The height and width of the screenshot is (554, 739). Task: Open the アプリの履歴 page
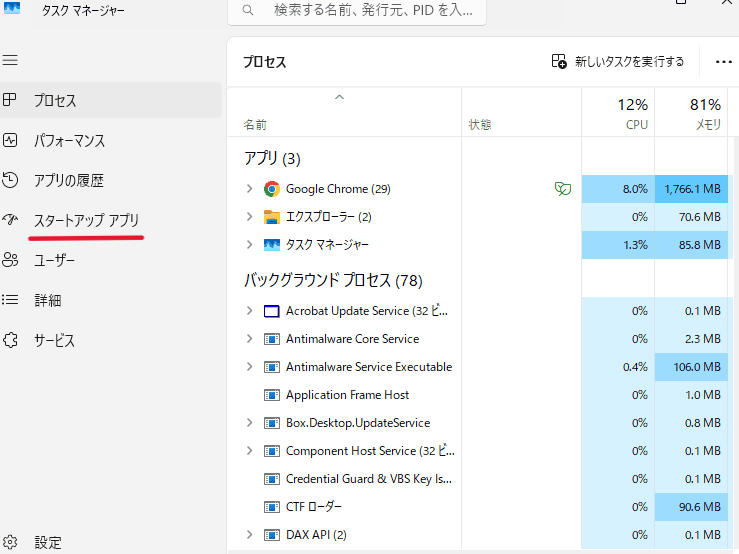coord(110,180)
